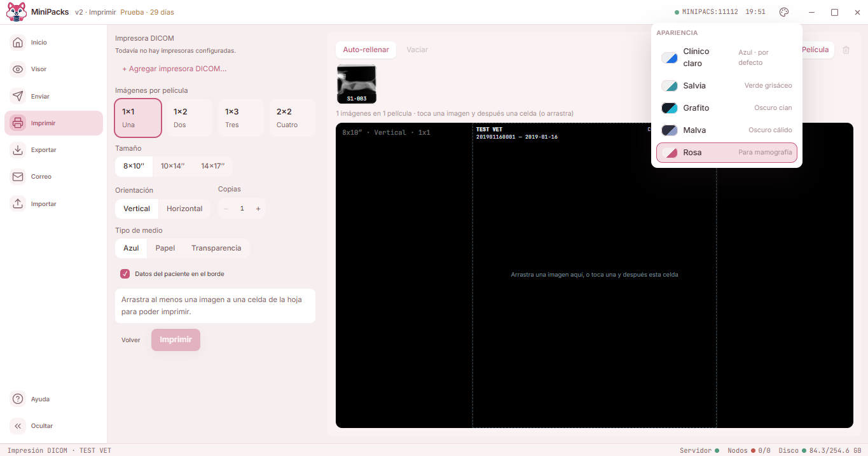
Task: Uncheck Datos del paciente en el borde
Action: tap(125, 274)
